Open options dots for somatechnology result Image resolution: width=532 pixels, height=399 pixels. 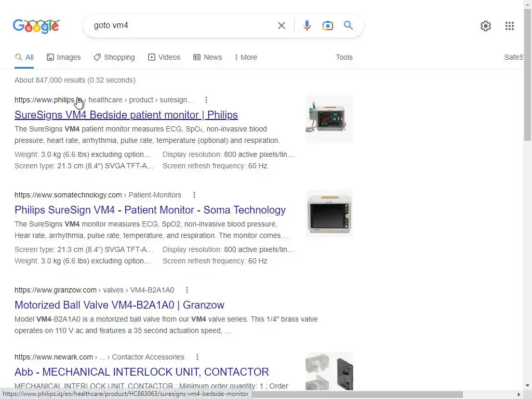click(x=194, y=195)
